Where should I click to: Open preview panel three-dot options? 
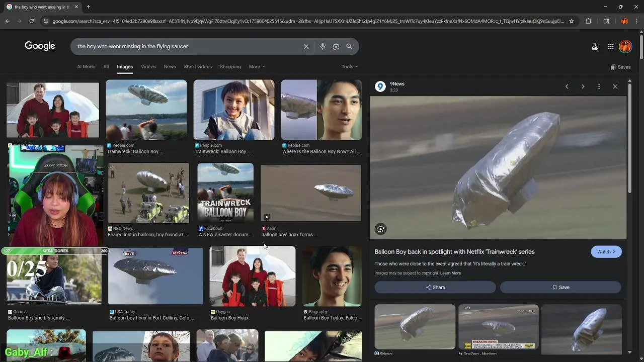tap(599, 86)
